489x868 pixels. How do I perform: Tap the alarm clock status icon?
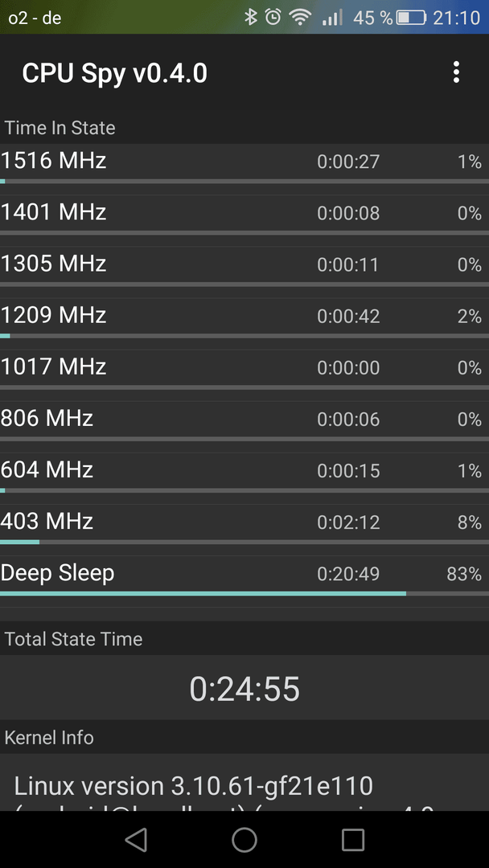point(273,17)
